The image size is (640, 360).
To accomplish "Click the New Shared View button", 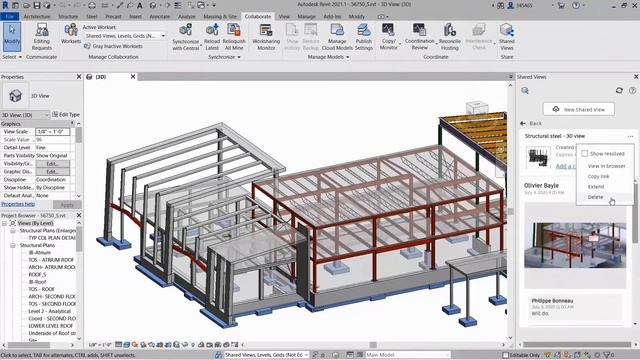I will coord(579,109).
